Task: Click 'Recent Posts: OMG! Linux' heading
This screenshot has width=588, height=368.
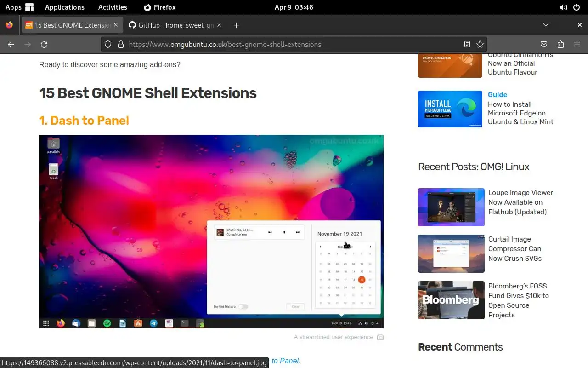Action: coord(474,167)
